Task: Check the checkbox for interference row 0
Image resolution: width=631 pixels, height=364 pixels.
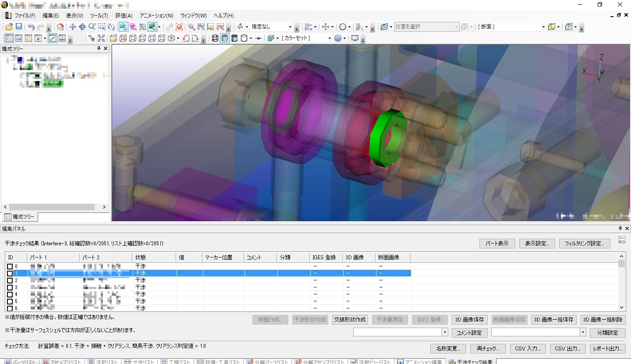Action: click(x=10, y=266)
